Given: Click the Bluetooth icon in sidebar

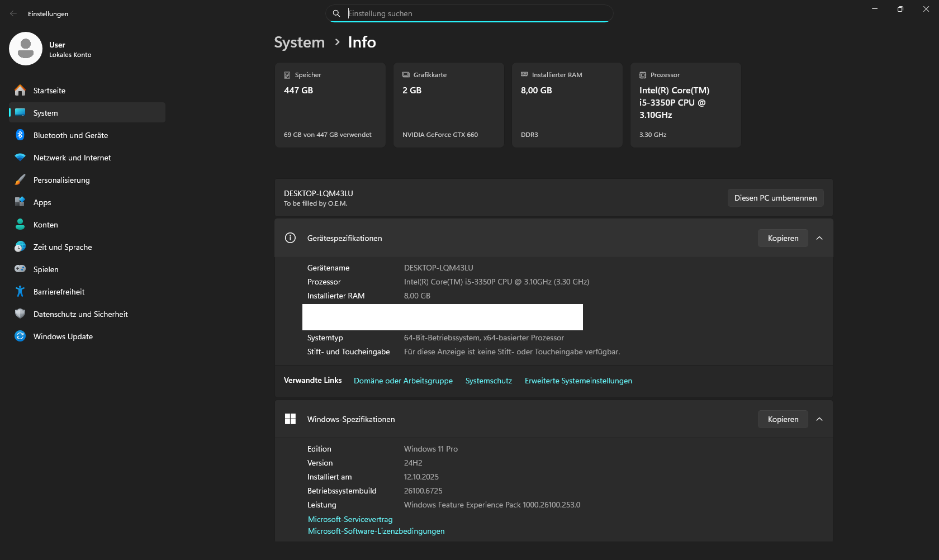Looking at the screenshot, I should coord(20,135).
